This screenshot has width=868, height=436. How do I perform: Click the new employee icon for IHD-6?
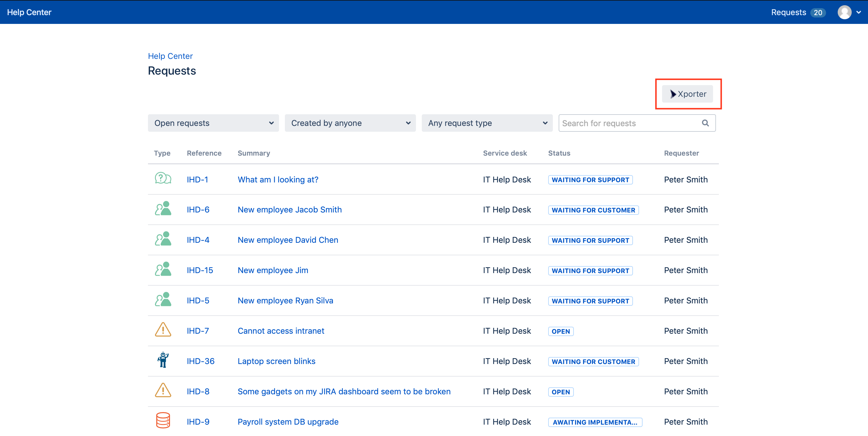163,209
